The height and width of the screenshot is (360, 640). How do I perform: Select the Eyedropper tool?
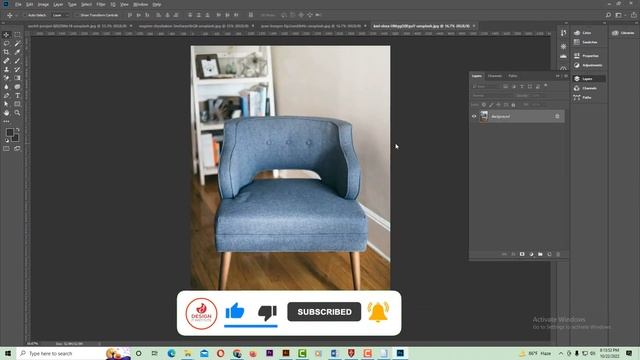tap(17, 52)
